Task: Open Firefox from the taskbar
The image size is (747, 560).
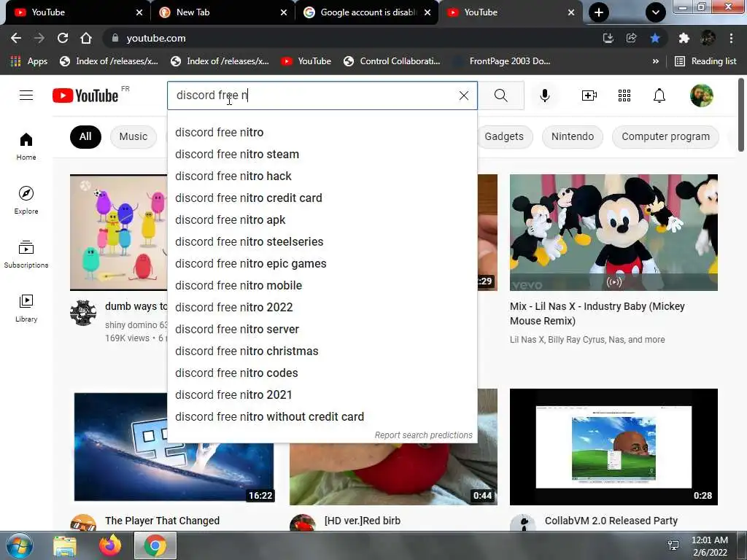Action: (x=110, y=545)
